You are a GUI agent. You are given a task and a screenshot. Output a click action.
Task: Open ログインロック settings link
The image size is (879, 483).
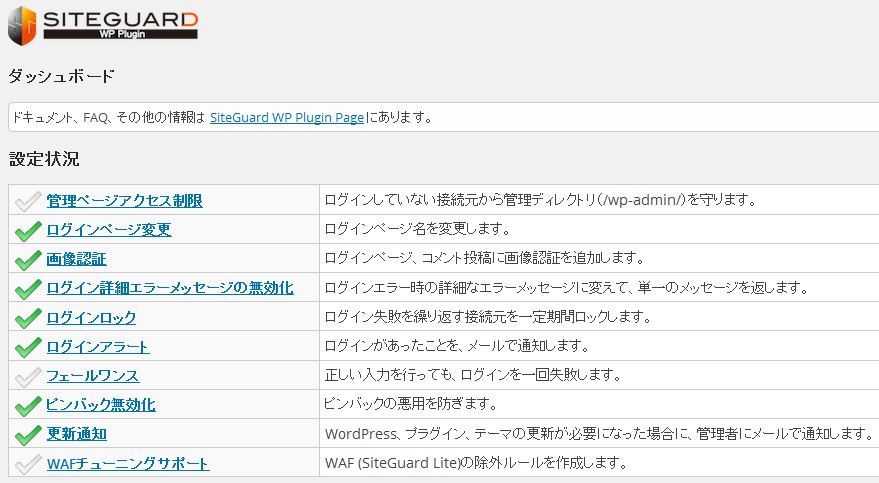[91, 318]
